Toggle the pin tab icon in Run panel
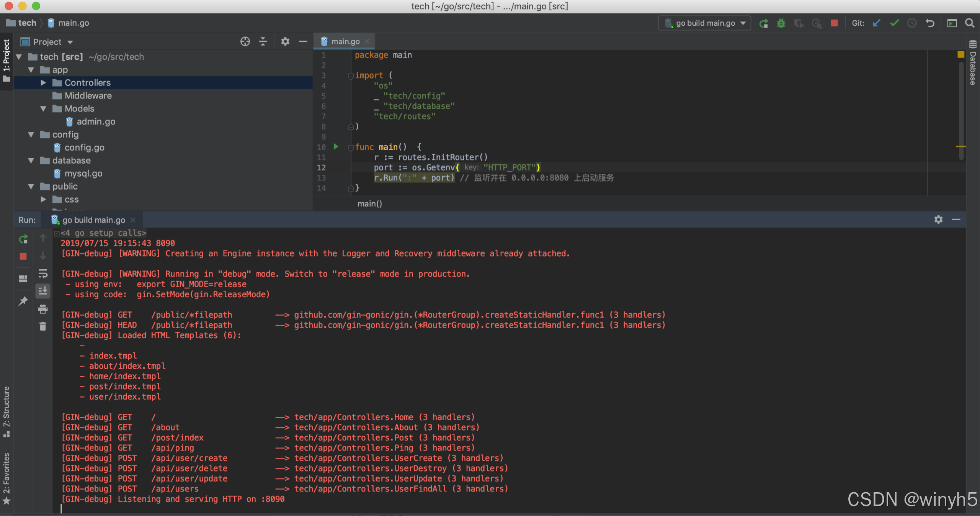The height and width of the screenshot is (516, 980). (23, 301)
